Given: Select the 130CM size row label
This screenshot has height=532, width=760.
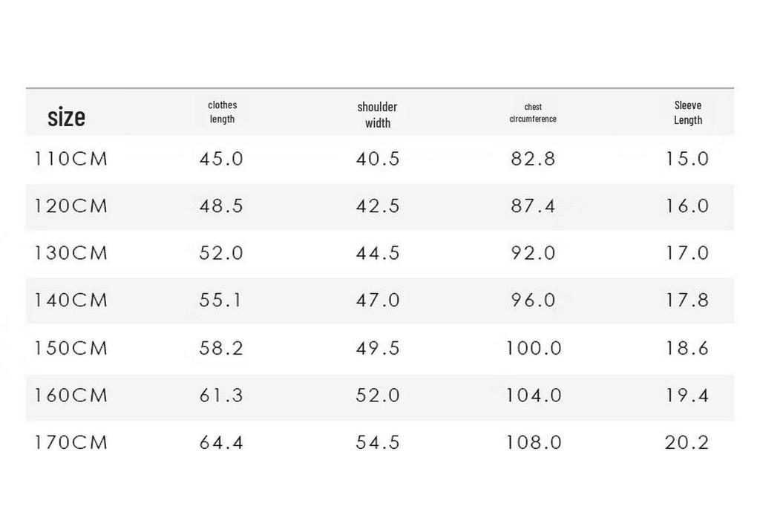Looking at the screenshot, I should pyautogui.click(x=71, y=253).
